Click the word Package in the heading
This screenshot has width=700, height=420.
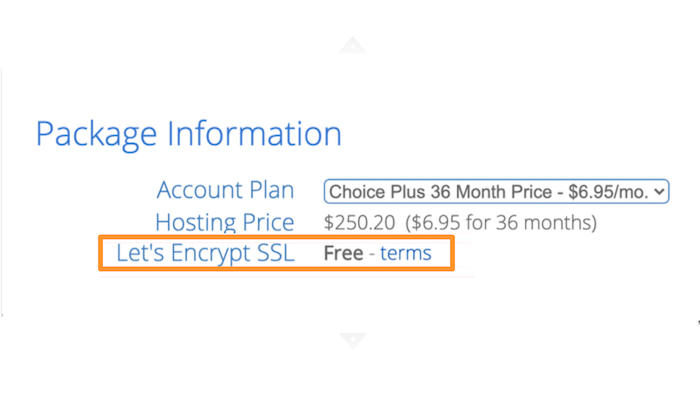pos(96,134)
